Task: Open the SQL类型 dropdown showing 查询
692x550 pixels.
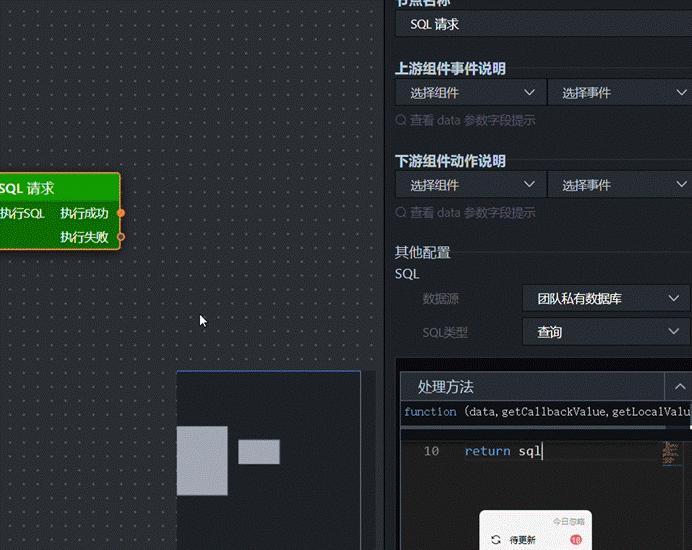Action: [606, 332]
